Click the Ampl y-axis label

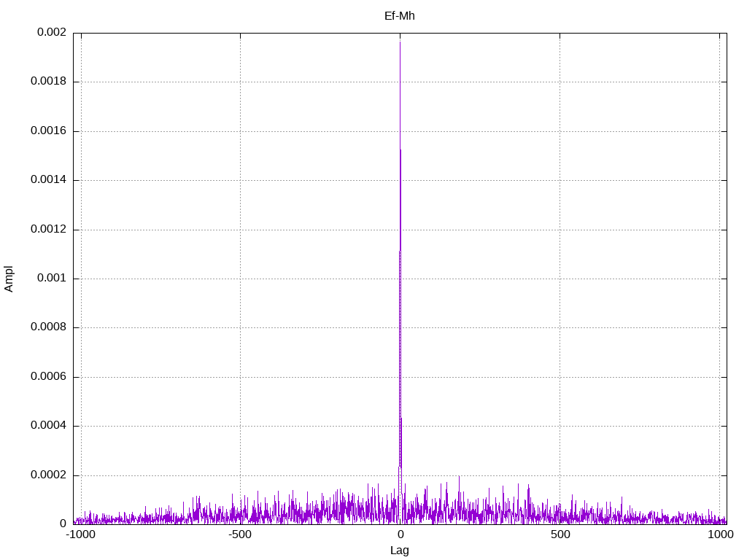(9, 279)
